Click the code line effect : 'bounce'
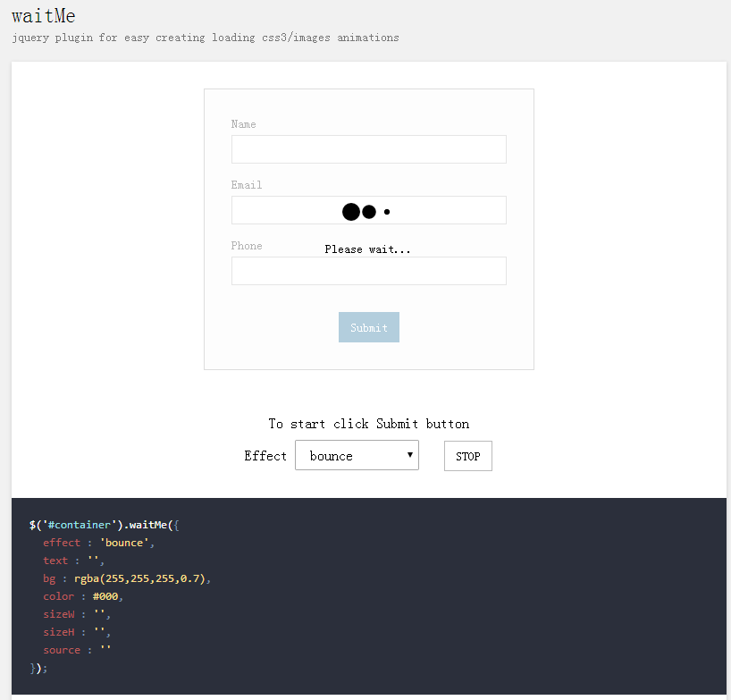 pos(98,543)
